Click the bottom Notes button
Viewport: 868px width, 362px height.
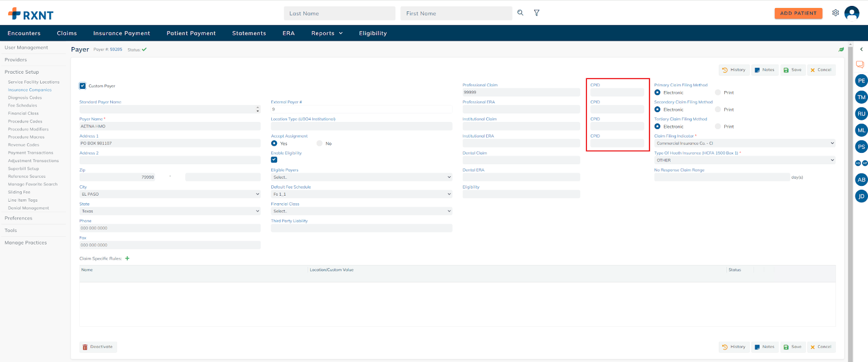click(765, 347)
